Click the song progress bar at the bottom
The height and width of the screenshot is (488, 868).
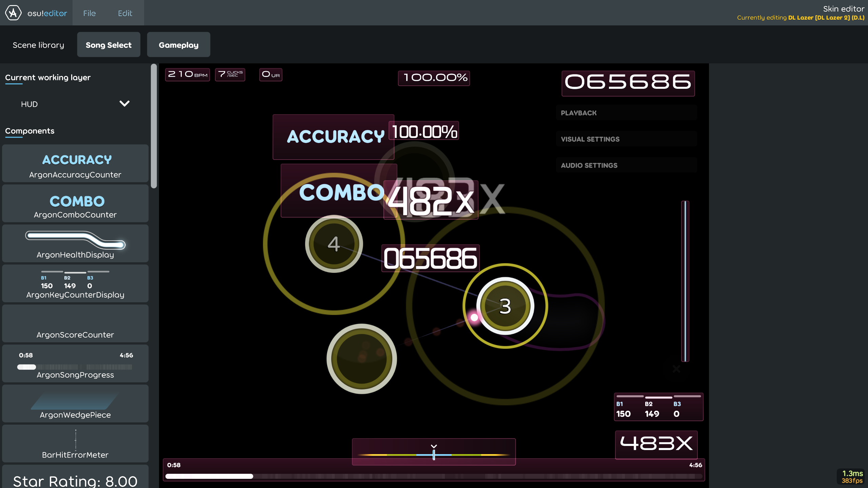(434, 476)
